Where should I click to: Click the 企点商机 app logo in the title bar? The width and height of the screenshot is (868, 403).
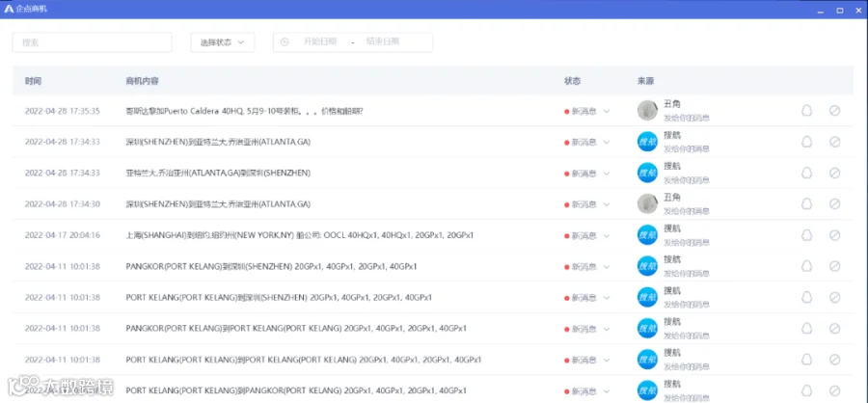[9, 10]
